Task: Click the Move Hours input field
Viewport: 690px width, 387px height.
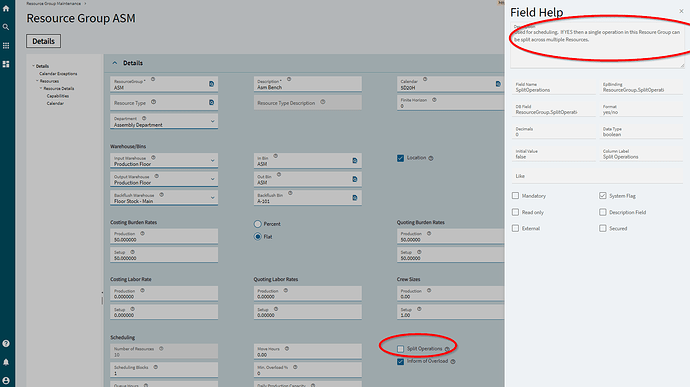Action: pos(308,351)
